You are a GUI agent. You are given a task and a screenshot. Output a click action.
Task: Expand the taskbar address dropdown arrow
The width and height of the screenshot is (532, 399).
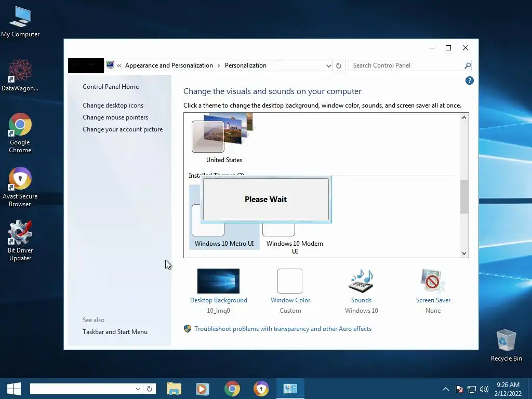[138, 389]
